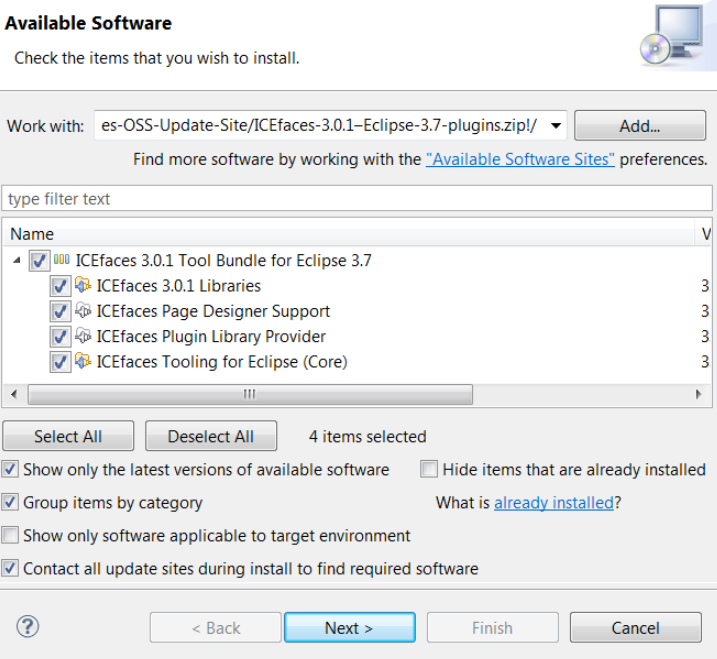Click the Name column header
Screen dimensions: 717x659
coord(32,234)
